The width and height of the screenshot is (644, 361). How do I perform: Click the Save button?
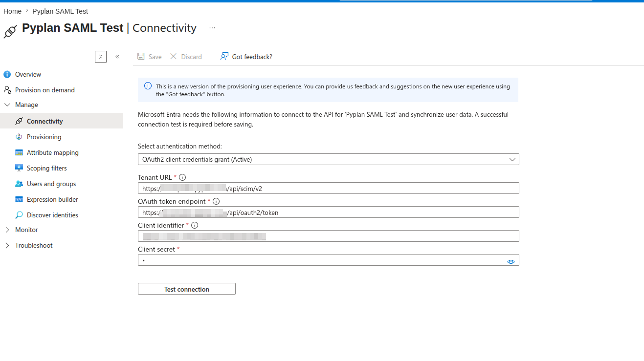[150, 57]
